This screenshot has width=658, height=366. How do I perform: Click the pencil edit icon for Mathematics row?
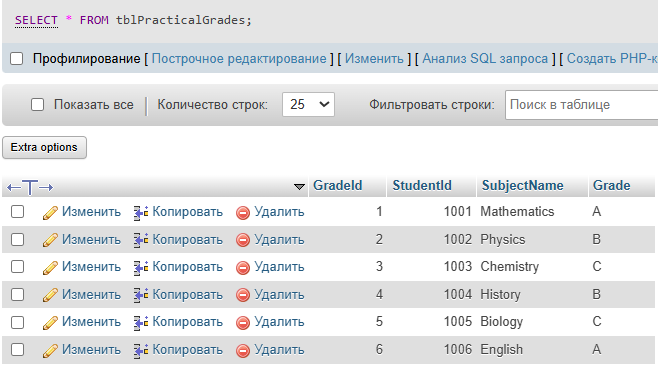click(50, 212)
